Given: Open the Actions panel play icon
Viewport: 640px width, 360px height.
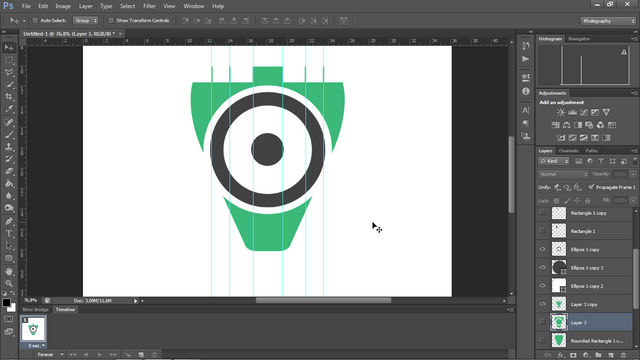Looking at the screenshot, I should point(526,59).
